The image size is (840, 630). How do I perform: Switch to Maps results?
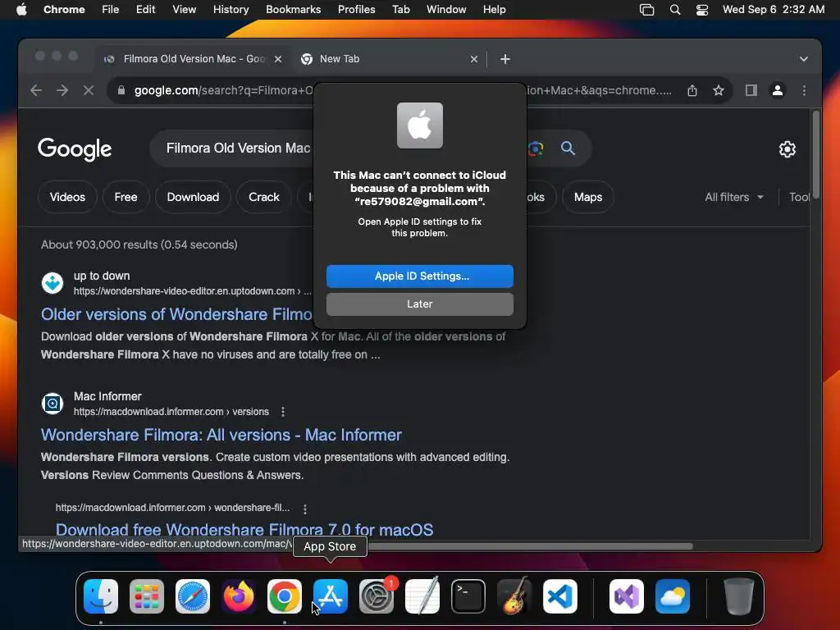[588, 197]
